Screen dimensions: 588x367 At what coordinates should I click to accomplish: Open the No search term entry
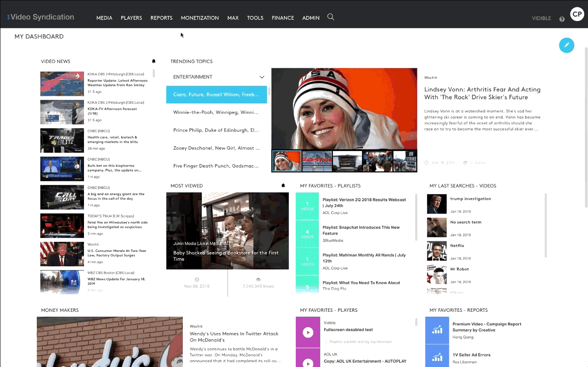(x=465, y=222)
